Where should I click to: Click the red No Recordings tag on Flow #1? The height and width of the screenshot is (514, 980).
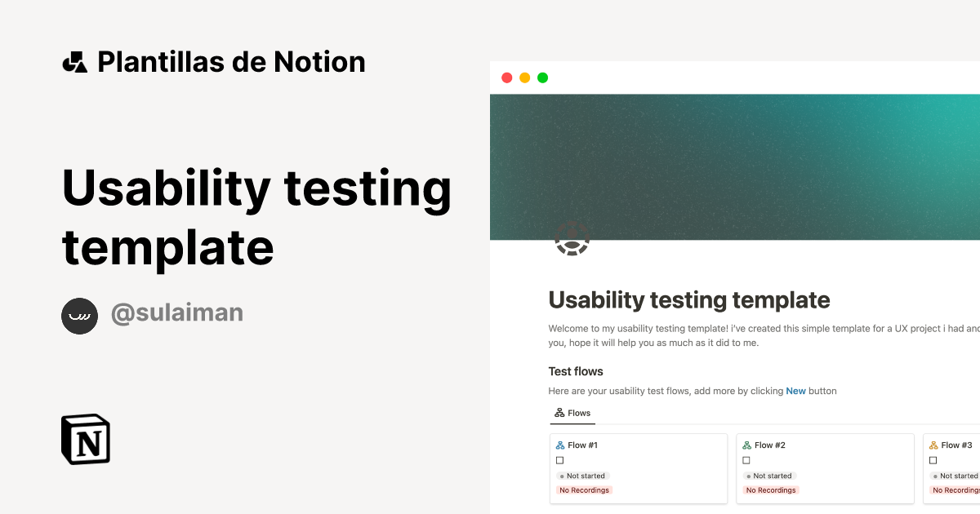(584, 490)
